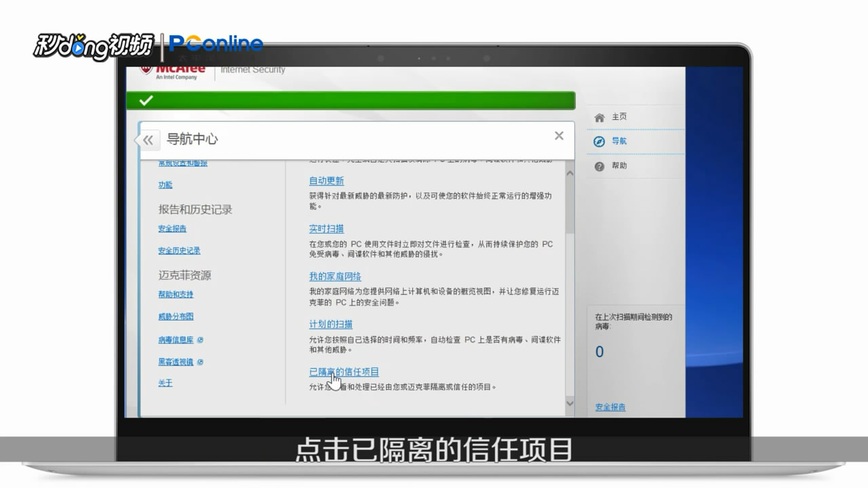Click the external link icon beside 病毒信息库

pyautogui.click(x=200, y=340)
